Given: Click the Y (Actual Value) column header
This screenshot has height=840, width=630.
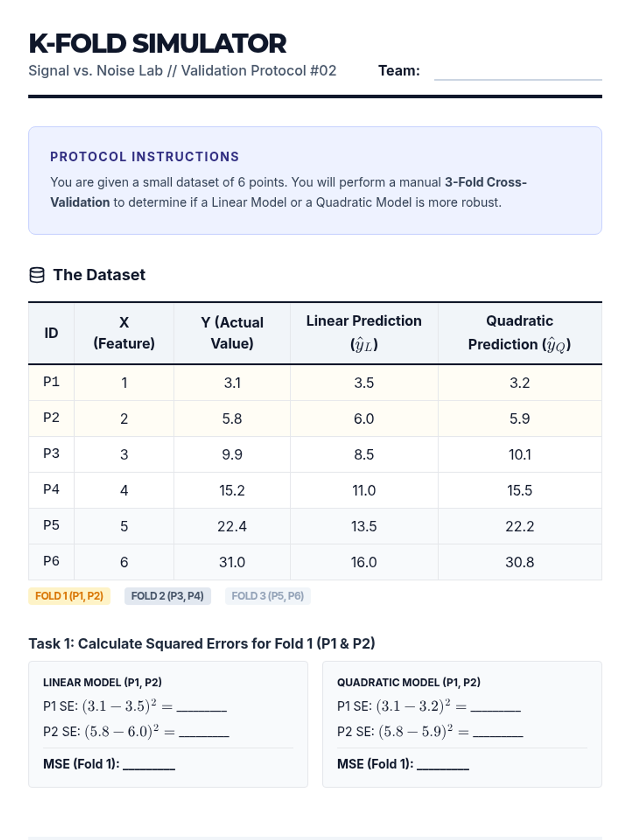Looking at the screenshot, I should [232, 332].
